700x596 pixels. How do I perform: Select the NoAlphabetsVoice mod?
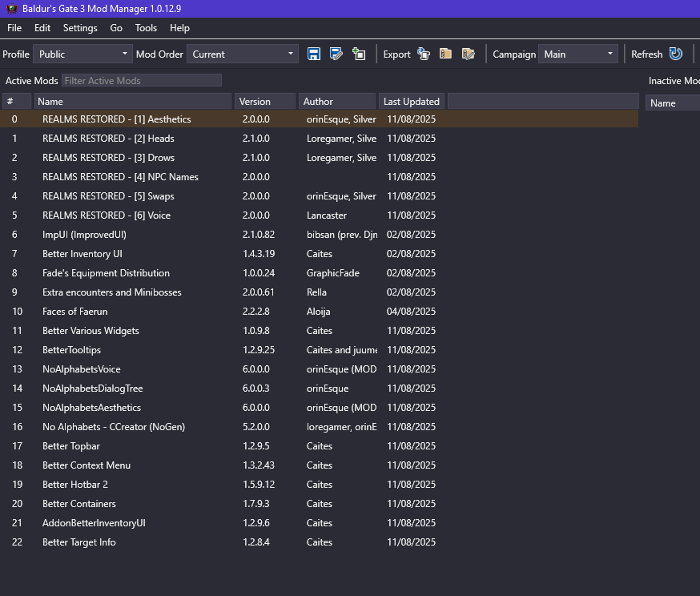click(x=320, y=368)
